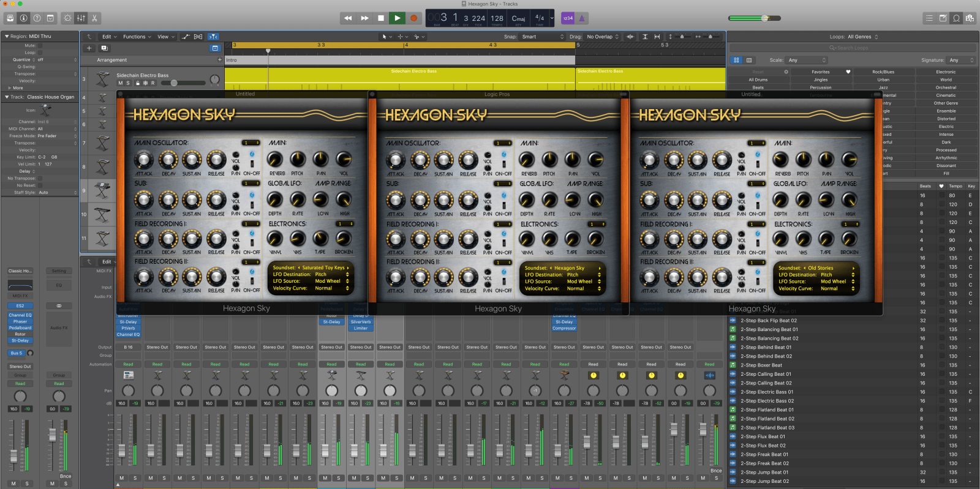Toggle the Inspector info icon
The width and height of the screenshot is (980, 489).
23,18
